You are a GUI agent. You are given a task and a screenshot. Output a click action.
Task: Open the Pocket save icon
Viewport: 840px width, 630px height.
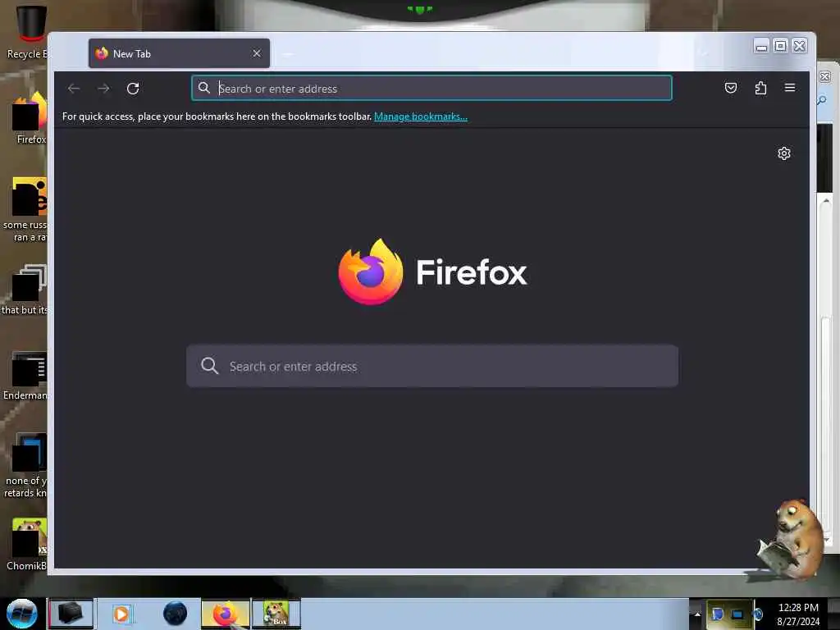[x=731, y=88]
